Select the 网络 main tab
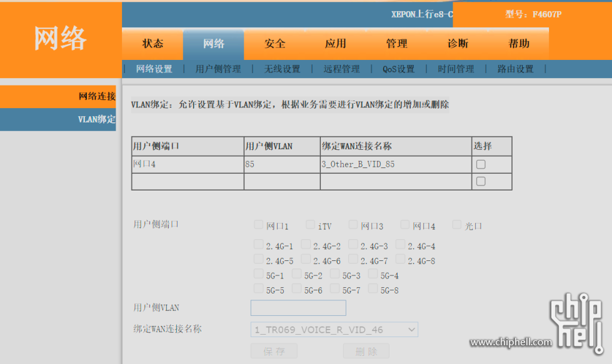 click(x=214, y=44)
